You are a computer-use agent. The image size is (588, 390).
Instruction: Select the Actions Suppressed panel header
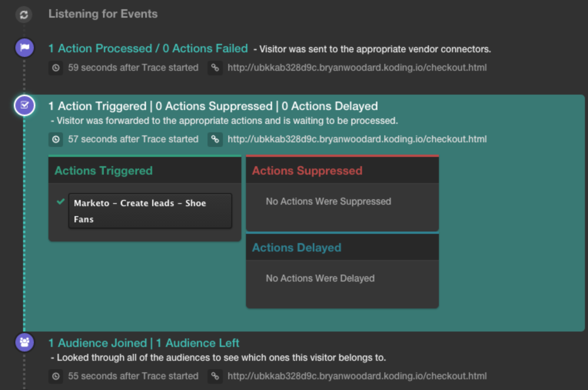342,171
